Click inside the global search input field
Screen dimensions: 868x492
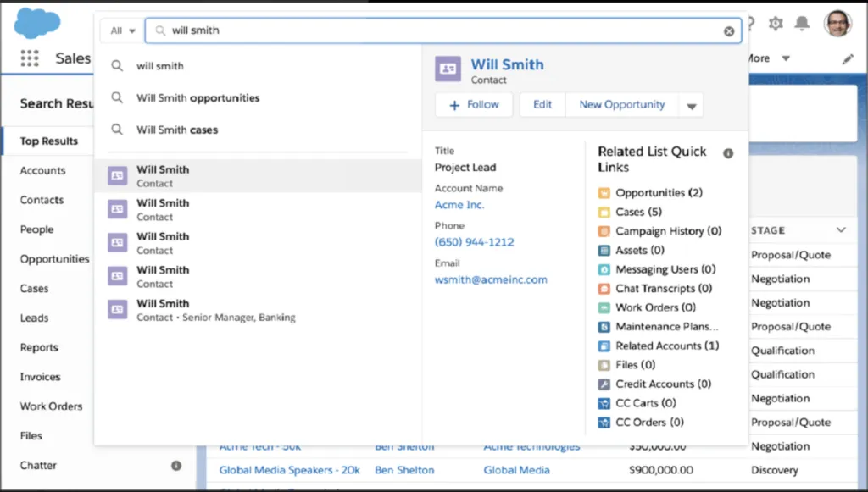442,31
